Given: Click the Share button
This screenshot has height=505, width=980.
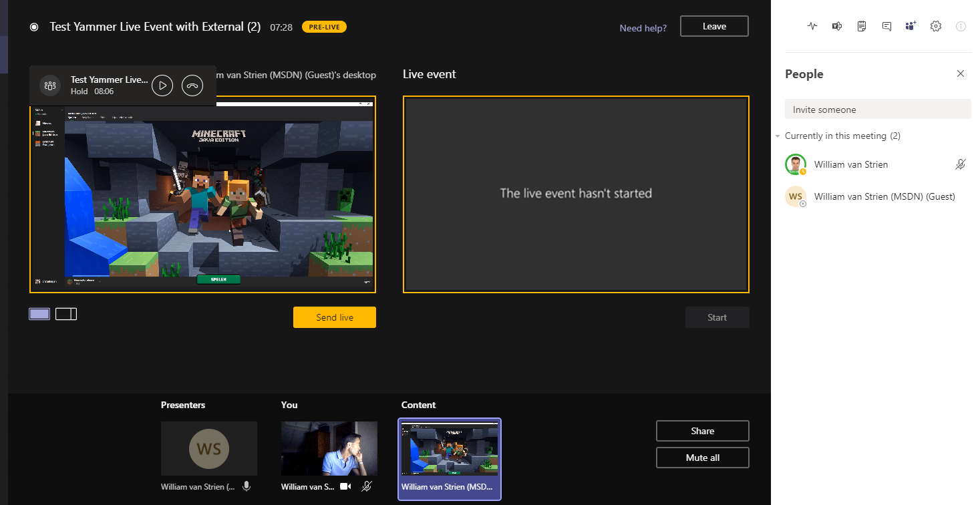Looking at the screenshot, I should (703, 431).
